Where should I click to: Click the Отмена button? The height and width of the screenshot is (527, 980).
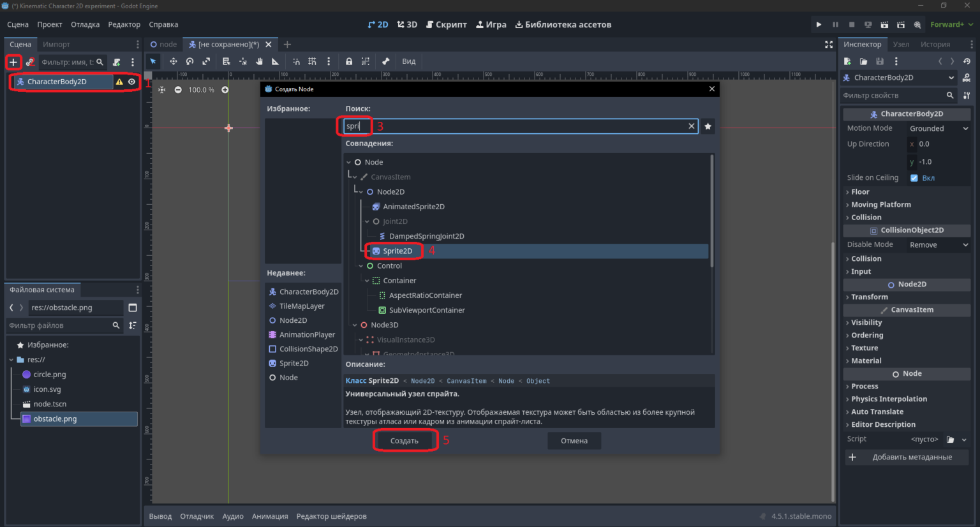(574, 441)
